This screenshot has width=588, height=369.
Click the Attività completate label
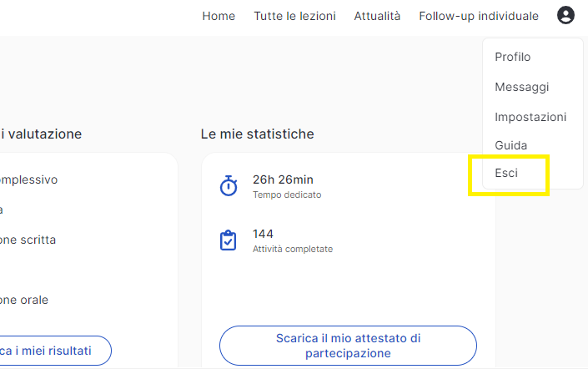tap(293, 249)
